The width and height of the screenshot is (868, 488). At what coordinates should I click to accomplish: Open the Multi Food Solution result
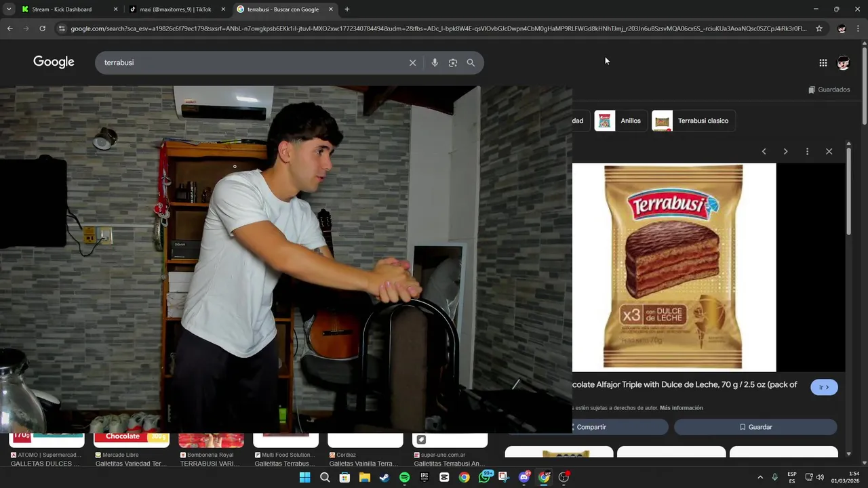(285, 459)
